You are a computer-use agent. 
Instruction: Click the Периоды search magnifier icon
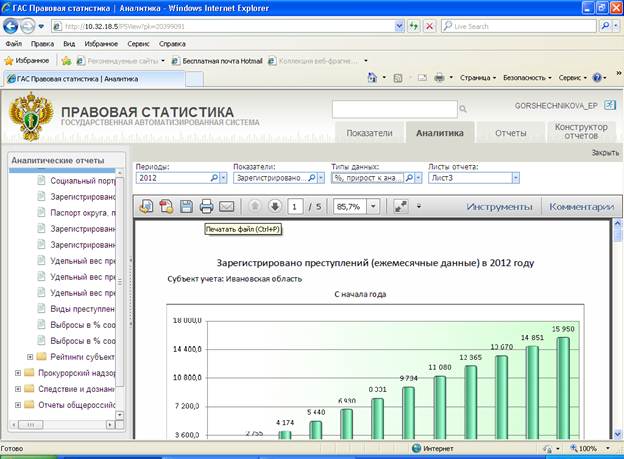coord(214,178)
